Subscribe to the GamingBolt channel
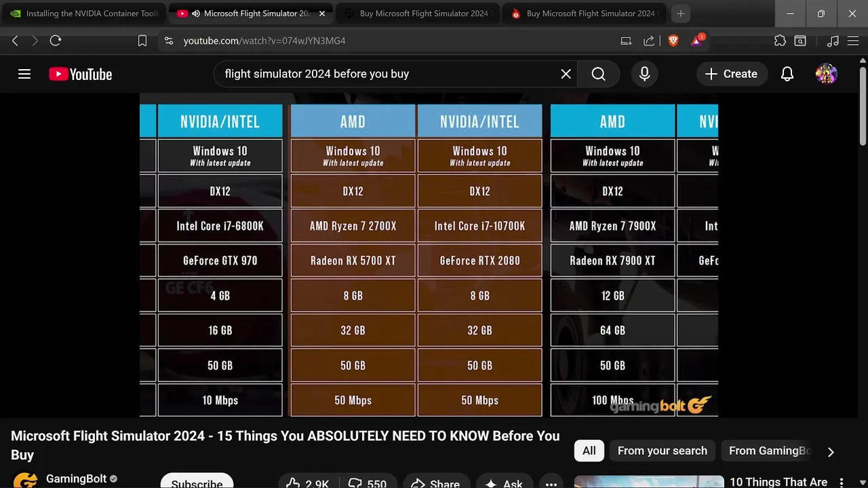The height and width of the screenshot is (488, 868). click(197, 481)
